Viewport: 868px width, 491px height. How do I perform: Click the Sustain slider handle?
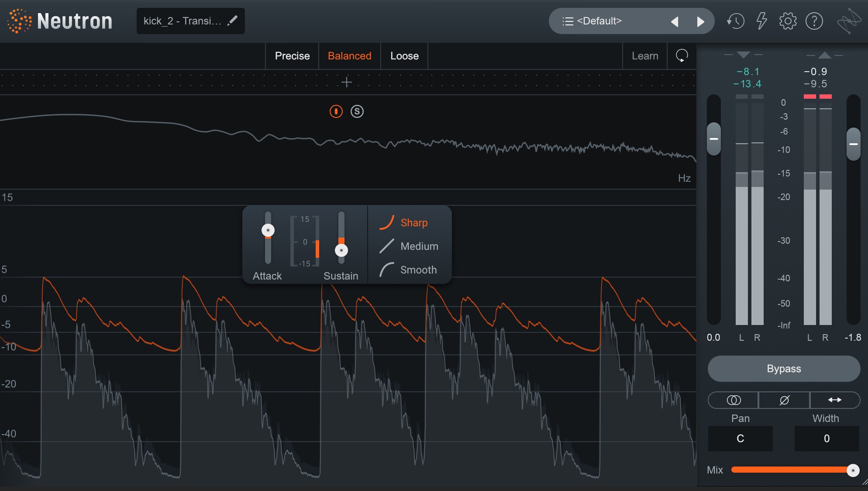coord(341,250)
